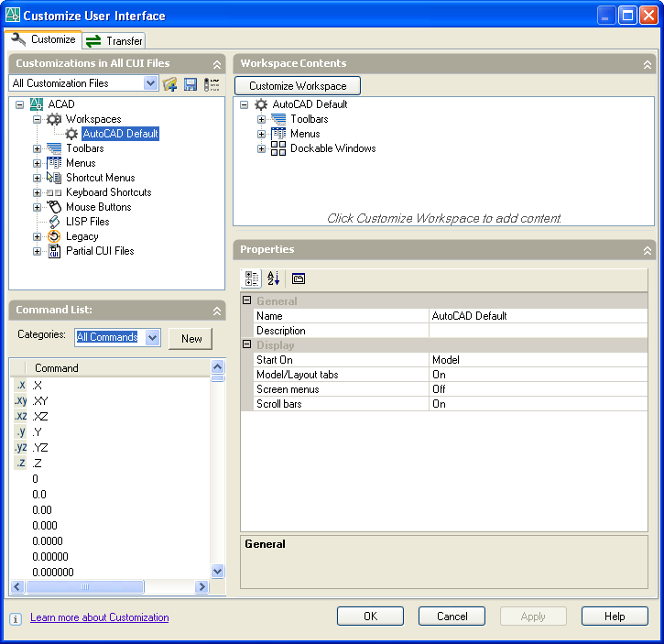
Task: Click the Toolbars icon in left tree
Action: 54,148
